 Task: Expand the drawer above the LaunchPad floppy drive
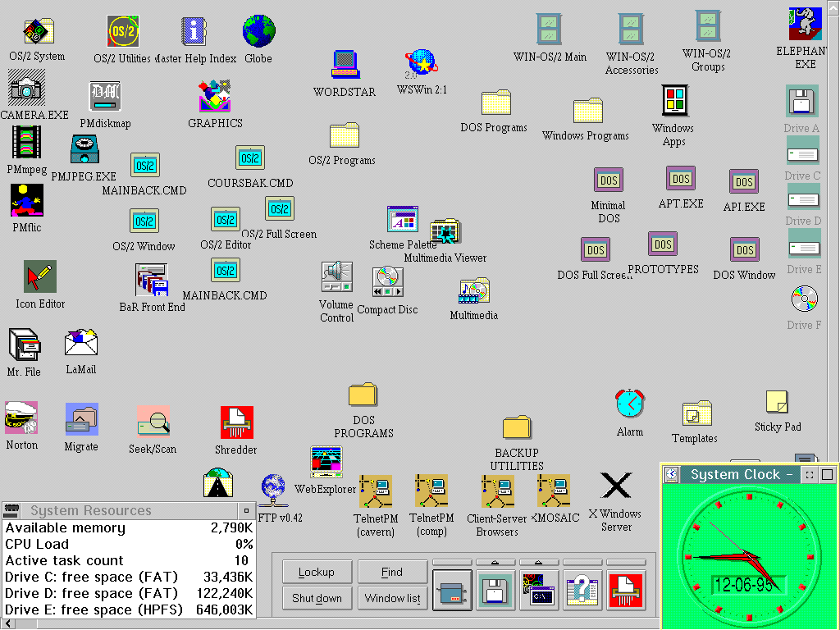496,562
